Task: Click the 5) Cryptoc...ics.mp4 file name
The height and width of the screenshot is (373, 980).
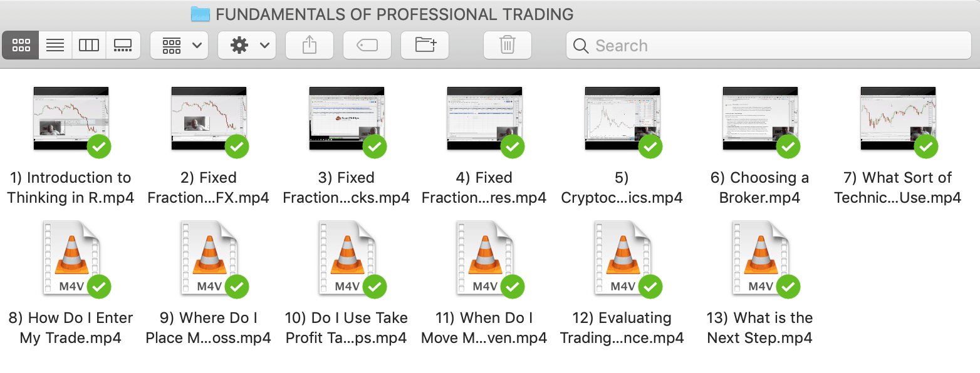Action: pyautogui.click(x=622, y=188)
